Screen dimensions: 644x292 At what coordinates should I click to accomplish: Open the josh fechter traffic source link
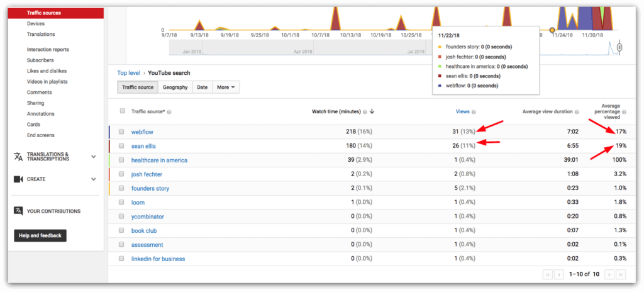click(x=147, y=174)
